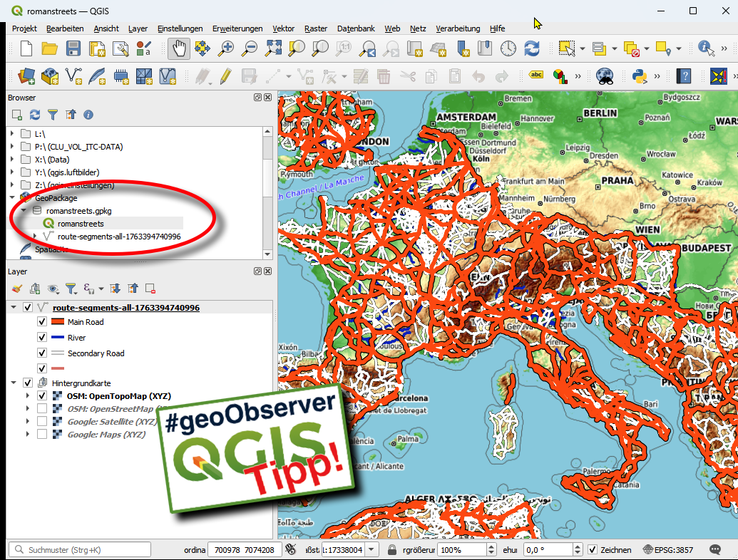This screenshot has height=560, width=738.
Task: Collapse the Hintergrundkarte layer group
Action: click(14, 383)
